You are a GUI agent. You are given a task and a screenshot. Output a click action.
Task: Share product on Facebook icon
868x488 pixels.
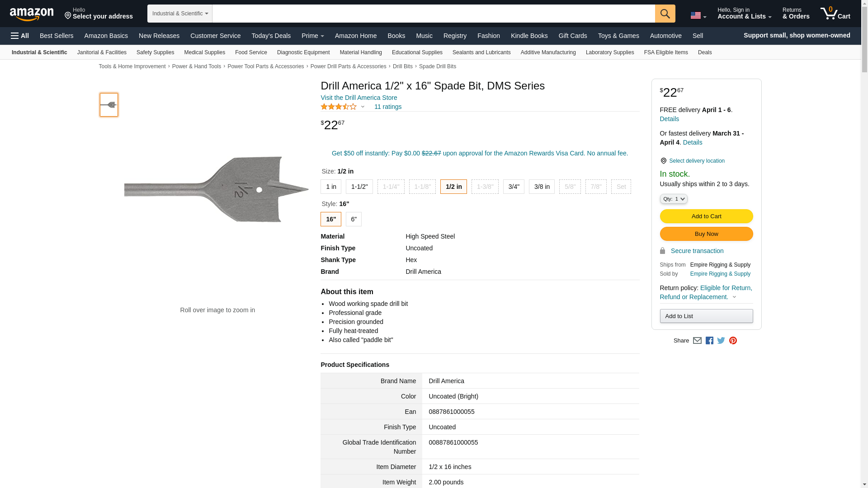(x=709, y=341)
